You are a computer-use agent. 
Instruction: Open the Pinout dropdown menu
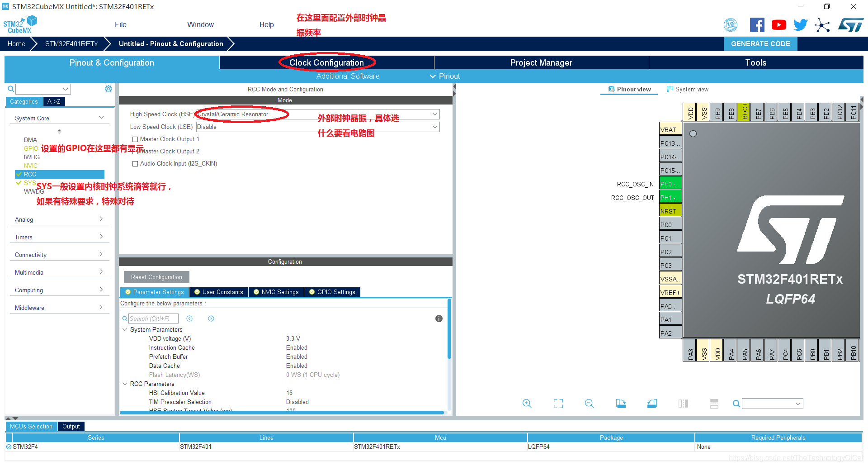click(x=445, y=76)
